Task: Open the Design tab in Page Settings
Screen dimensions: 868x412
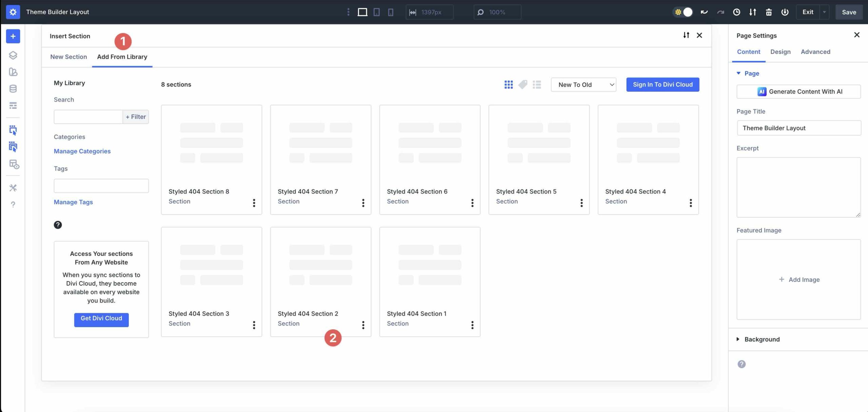Action: click(781, 52)
